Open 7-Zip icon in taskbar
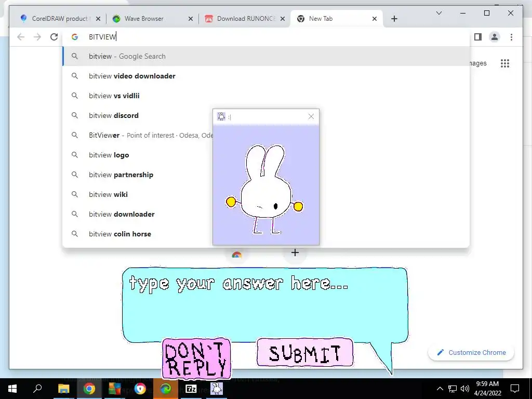Viewport: 532px width, 399px height. [x=191, y=389]
